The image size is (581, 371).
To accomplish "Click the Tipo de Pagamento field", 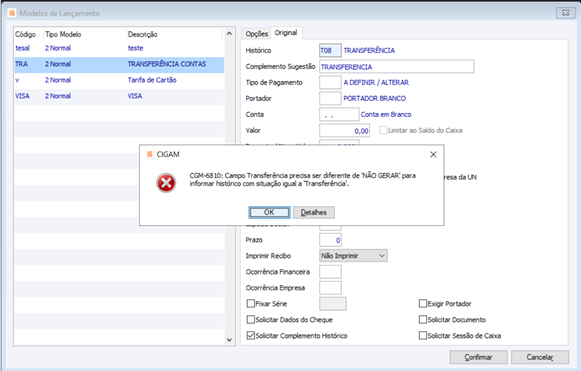I will pyautogui.click(x=330, y=82).
